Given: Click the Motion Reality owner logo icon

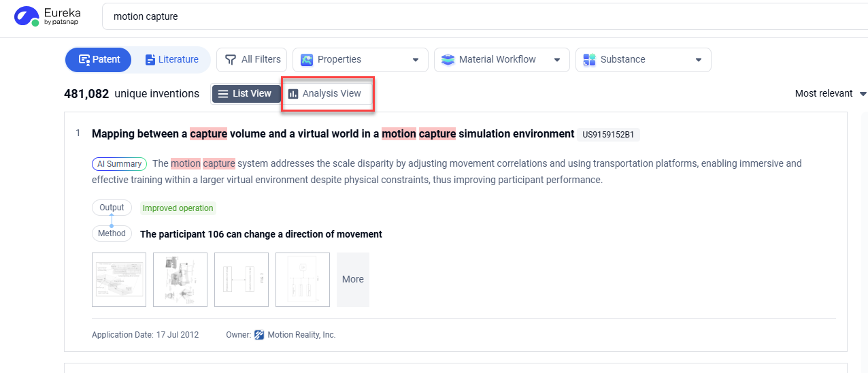Looking at the screenshot, I should tap(258, 335).
